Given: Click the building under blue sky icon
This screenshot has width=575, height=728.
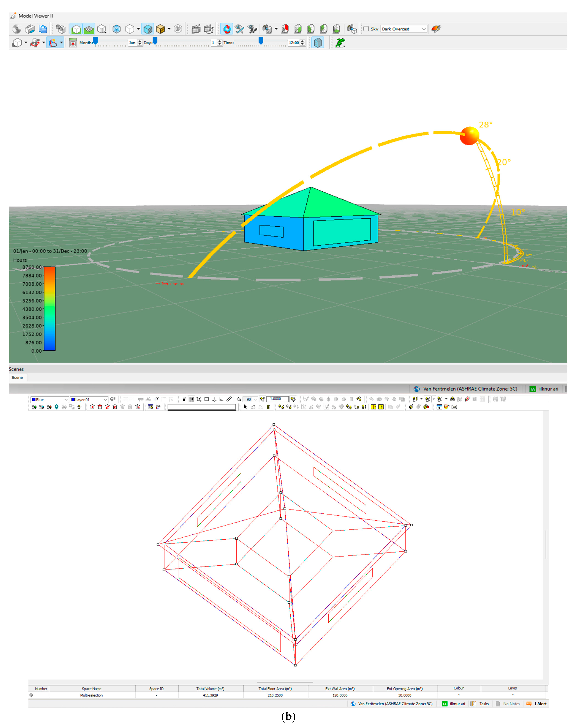Looking at the screenshot, I should tap(439, 407).
